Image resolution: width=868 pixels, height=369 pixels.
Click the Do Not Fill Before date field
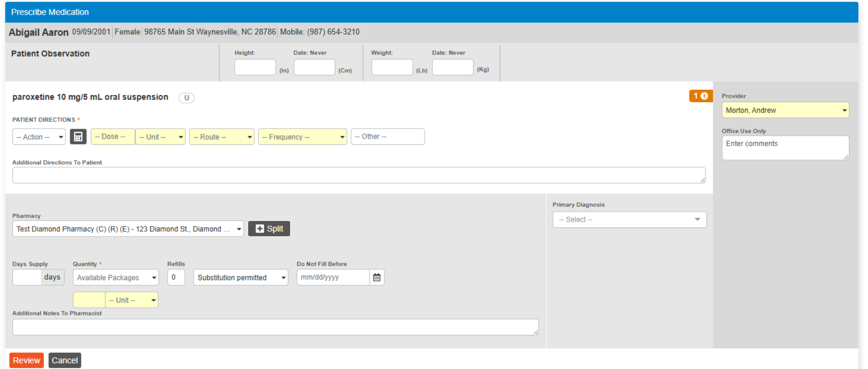point(333,277)
